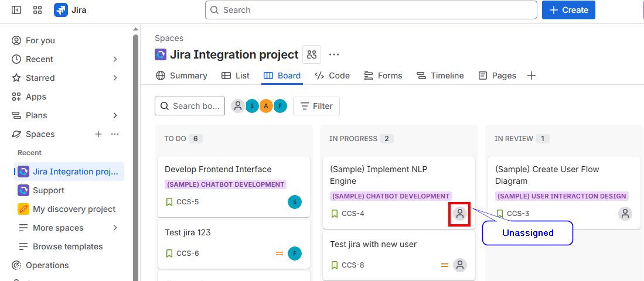Collapse the sidebar with the panel icon
This screenshot has width=644, height=281.
tap(16, 10)
